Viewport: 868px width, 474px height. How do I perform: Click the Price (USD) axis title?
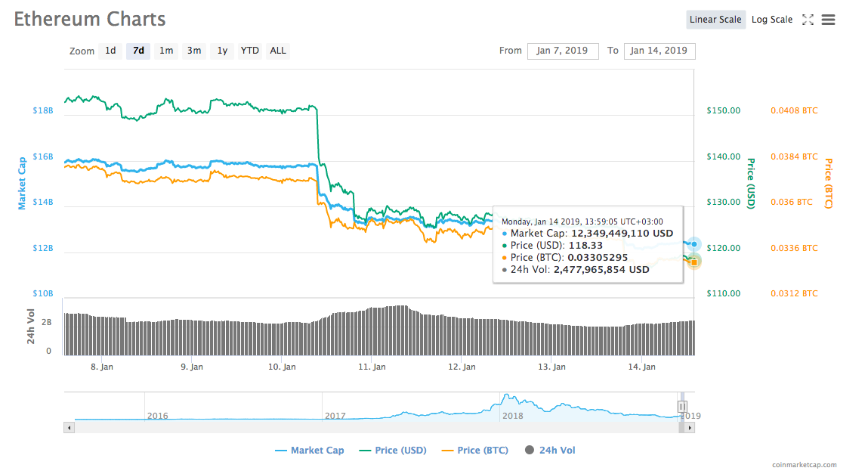tap(751, 183)
